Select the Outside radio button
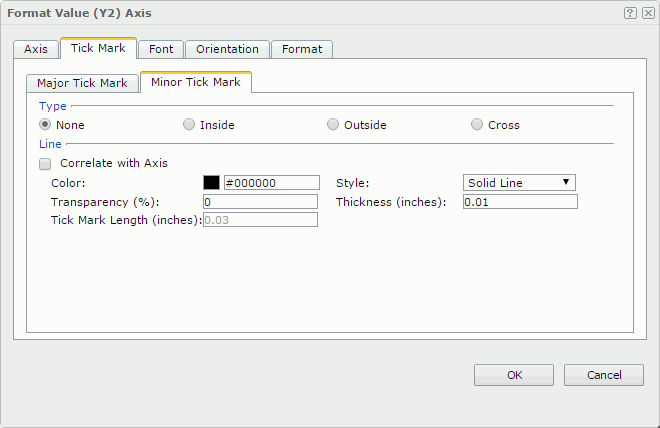 coord(333,125)
